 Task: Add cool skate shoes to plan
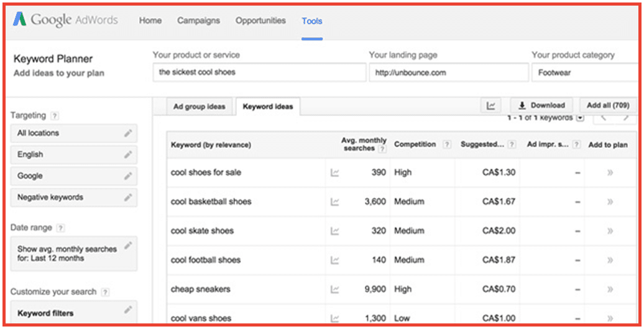pyautogui.click(x=610, y=231)
